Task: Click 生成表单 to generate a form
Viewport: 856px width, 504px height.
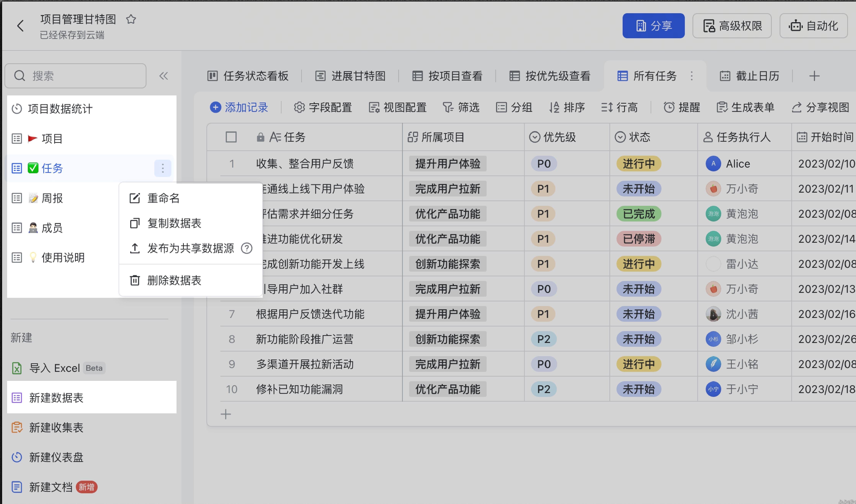Action: [745, 107]
